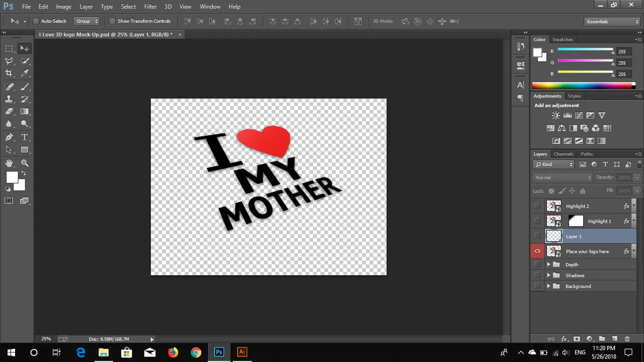Open the Opacity value dropdown
Image resolution: width=644 pixels, height=362 pixels.
tap(636, 177)
